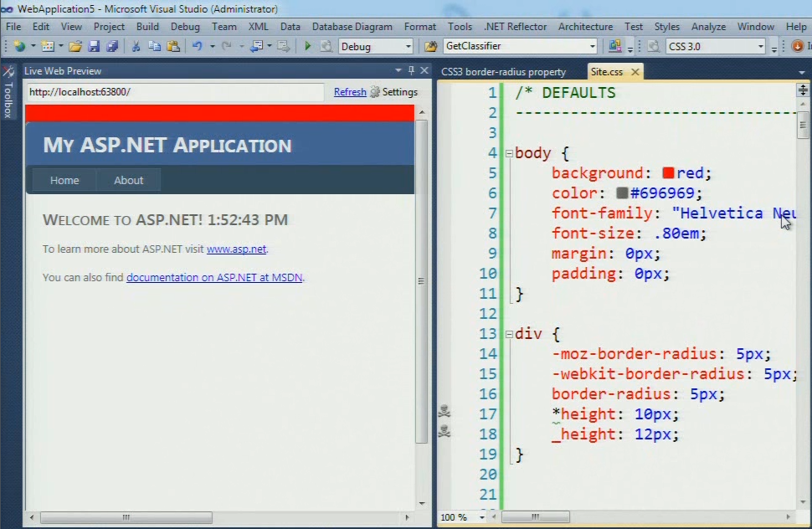Click the colored windows icon right of GetClassifier
Screen dimensions: 812x529
614,46
